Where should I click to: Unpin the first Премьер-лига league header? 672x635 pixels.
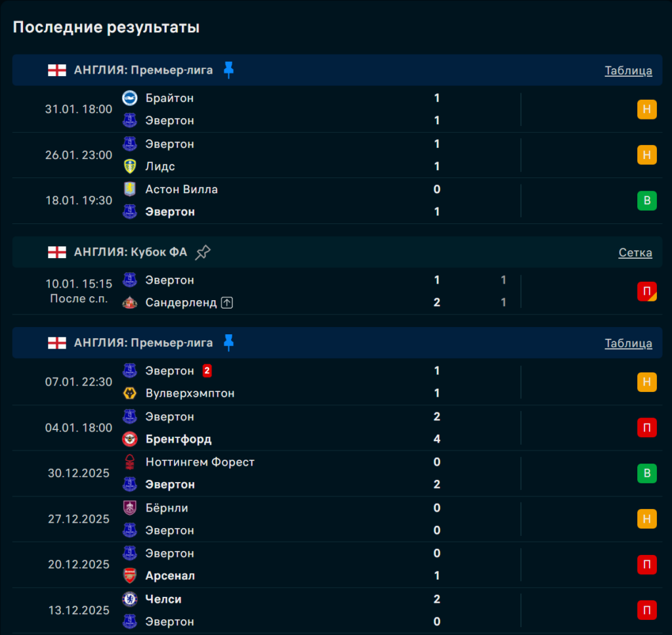click(228, 70)
